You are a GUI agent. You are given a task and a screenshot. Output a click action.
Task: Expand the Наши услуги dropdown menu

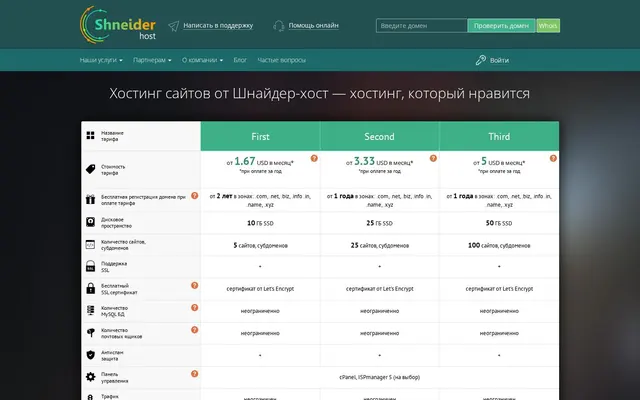(101, 60)
